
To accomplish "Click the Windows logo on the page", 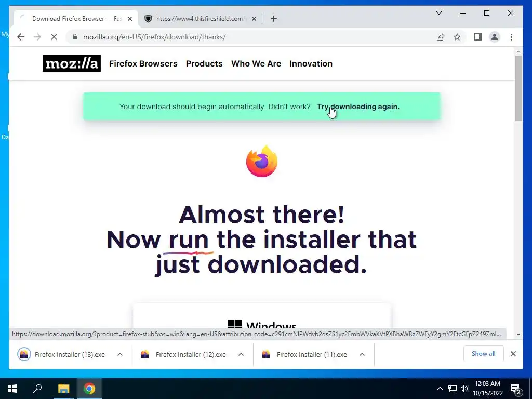I will [234, 324].
